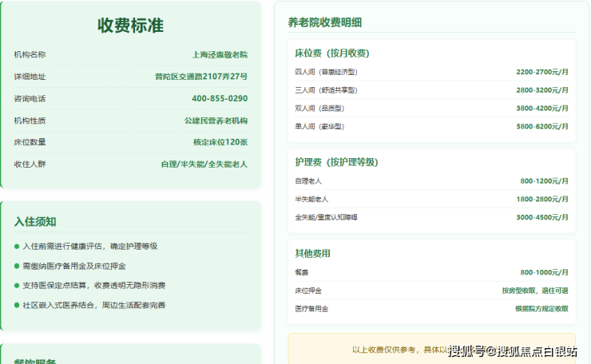Image resolution: width=591 pixels, height=364 pixels.
Task: Select 核定床位120张 value
Action: click(220, 142)
